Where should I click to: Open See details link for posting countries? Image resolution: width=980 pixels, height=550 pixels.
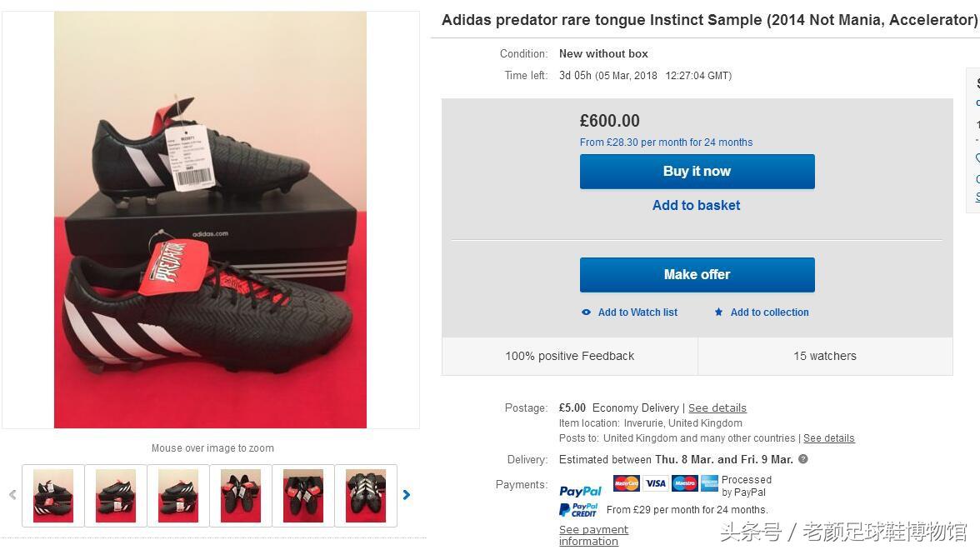[828, 438]
